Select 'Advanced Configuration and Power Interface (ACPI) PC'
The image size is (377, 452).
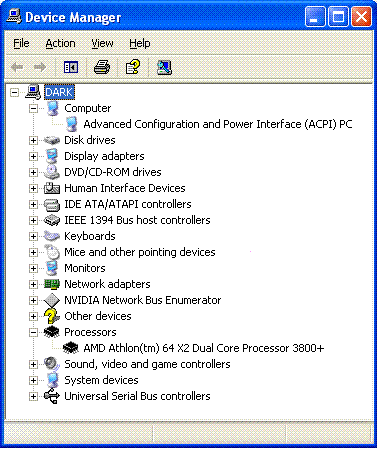pos(218,124)
